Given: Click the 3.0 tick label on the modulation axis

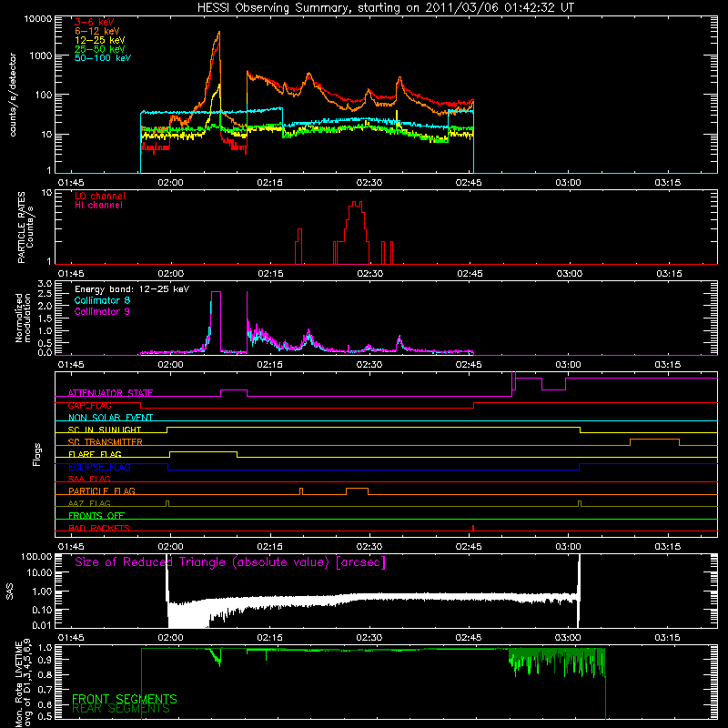Looking at the screenshot, I should click(x=45, y=284).
